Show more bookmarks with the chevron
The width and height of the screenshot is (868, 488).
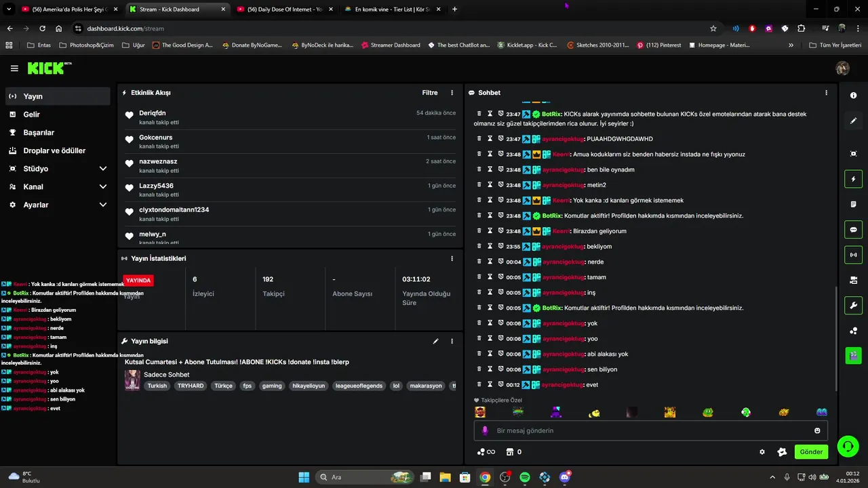[791, 45]
